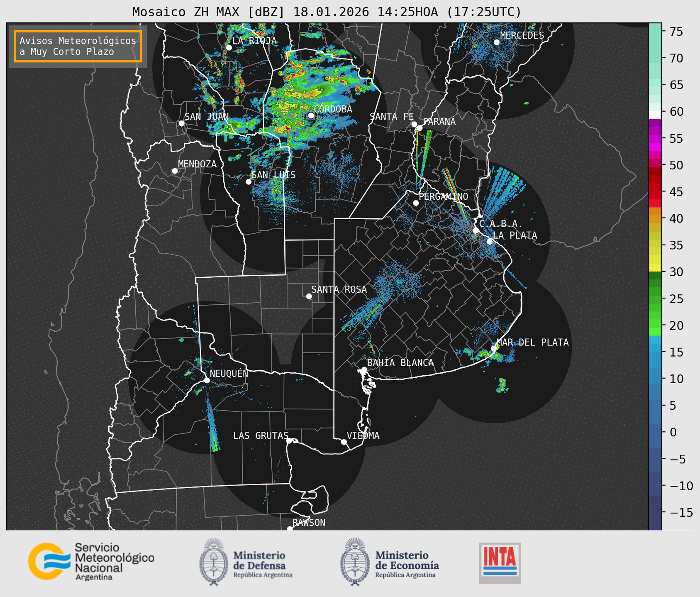Click the Pergamino city marker dot
The height and width of the screenshot is (597, 700).
(416, 203)
